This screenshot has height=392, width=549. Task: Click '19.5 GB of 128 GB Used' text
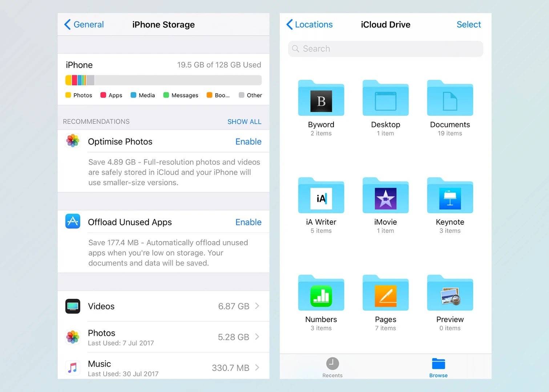(x=219, y=65)
